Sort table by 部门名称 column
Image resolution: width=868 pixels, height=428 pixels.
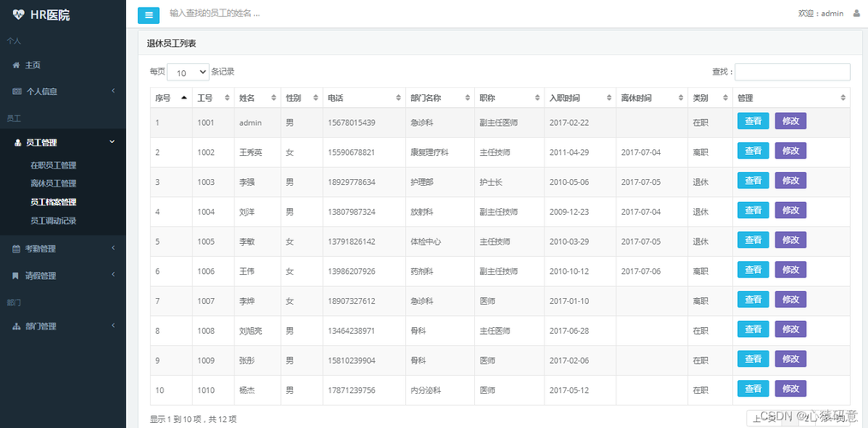click(x=467, y=98)
